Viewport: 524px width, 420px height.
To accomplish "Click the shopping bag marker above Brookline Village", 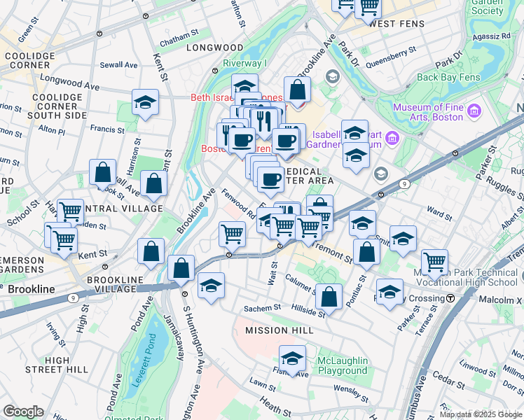I will [x=151, y=251].
